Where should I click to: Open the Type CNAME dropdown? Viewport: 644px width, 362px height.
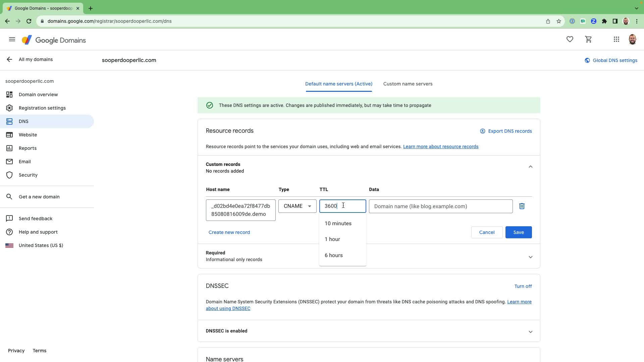pos(297,206)
